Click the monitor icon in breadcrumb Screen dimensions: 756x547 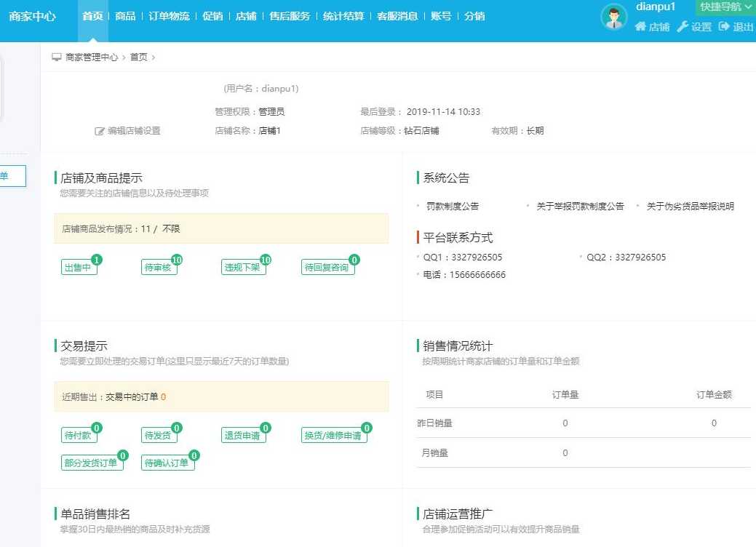tap(57, 57)
